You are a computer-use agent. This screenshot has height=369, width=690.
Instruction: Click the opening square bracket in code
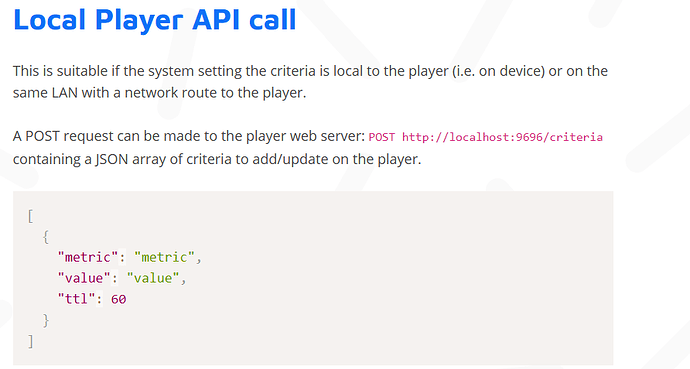(x=30, y=216)
